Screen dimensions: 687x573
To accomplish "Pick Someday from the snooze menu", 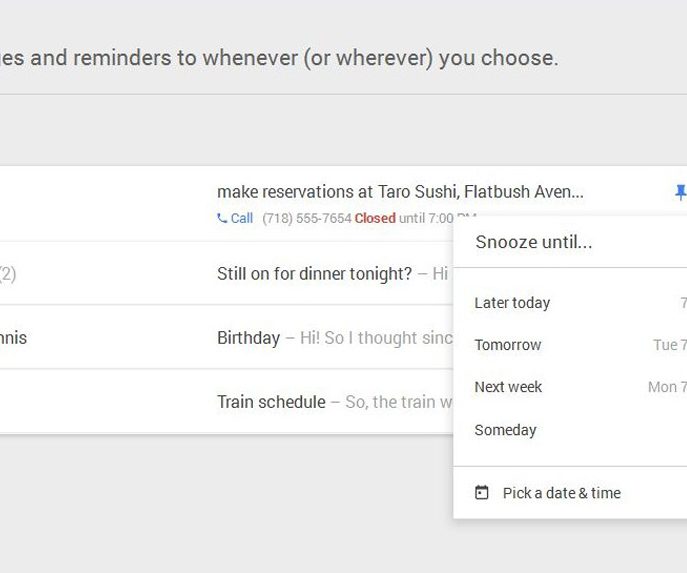I will coord(505,430).
